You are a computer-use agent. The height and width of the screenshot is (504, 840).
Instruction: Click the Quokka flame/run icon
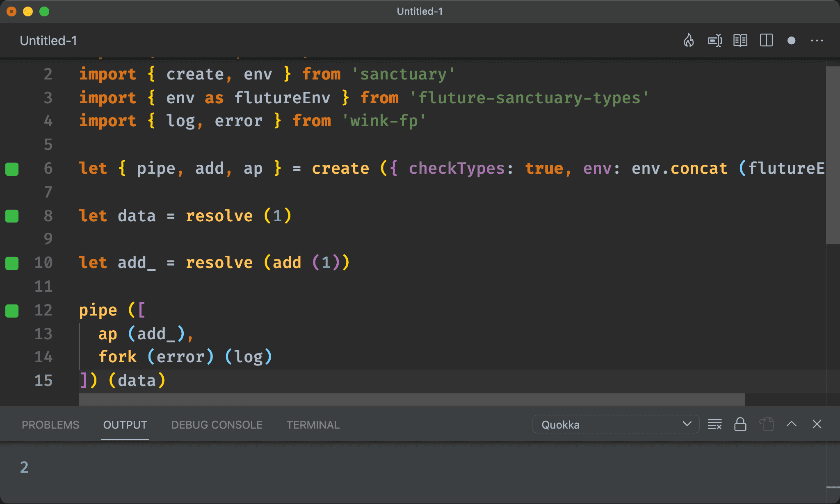[x=690, y=41]
